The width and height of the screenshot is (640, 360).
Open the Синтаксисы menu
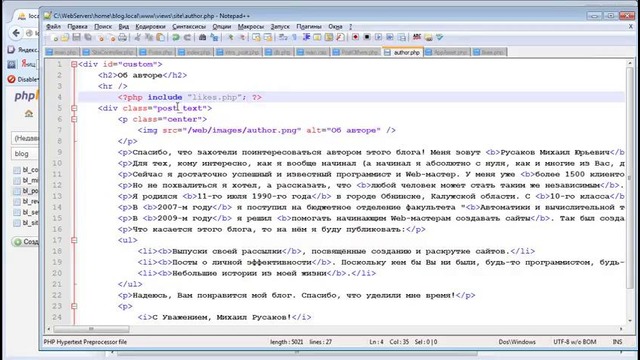click(189, 27)
